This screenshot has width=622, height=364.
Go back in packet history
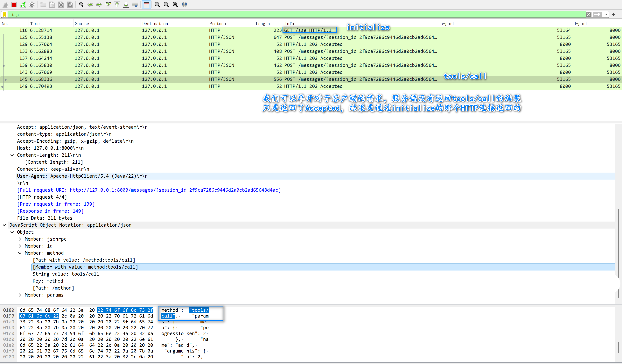[90, 5]
